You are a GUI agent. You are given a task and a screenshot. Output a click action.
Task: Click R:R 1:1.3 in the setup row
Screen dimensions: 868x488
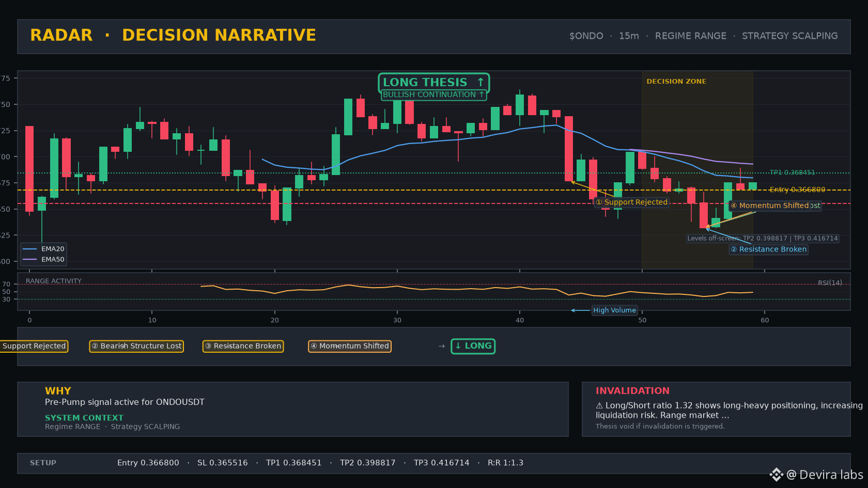(505, 463)
